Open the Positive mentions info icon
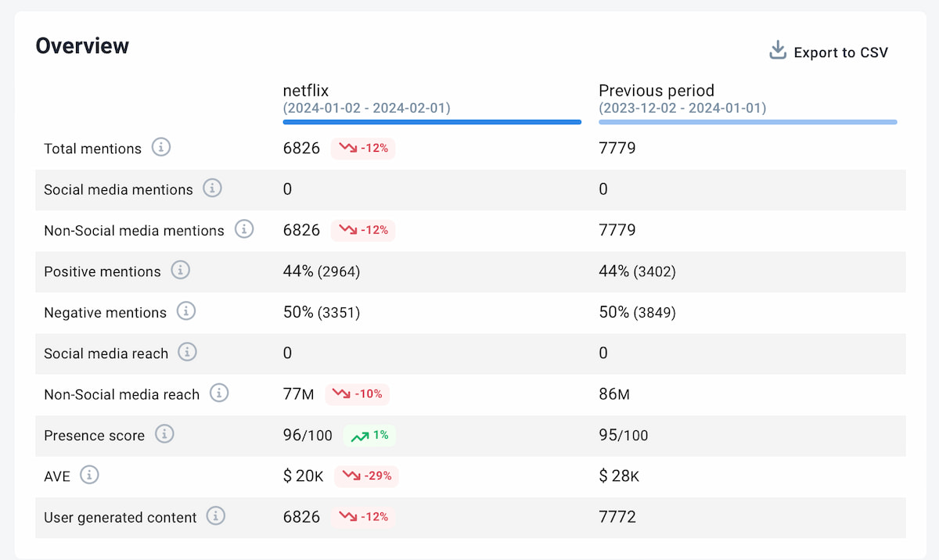Screen dimensions: 939x560 point(180,271)
